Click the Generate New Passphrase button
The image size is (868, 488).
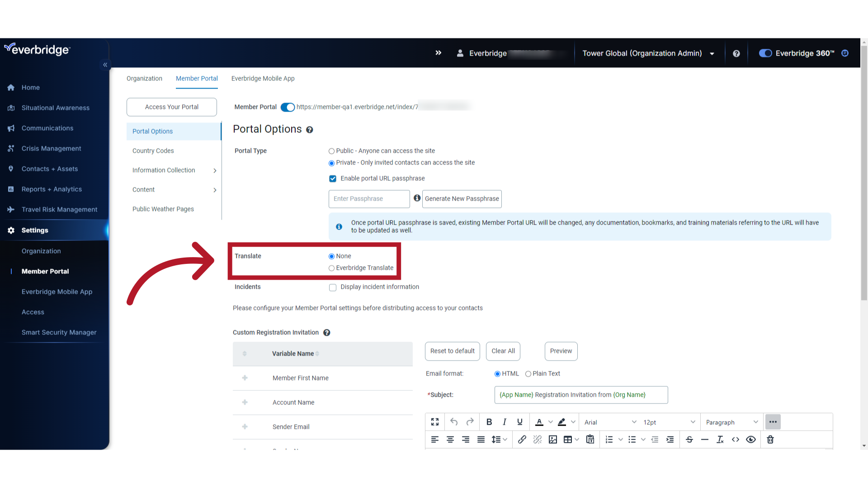[x=462, y=198]
